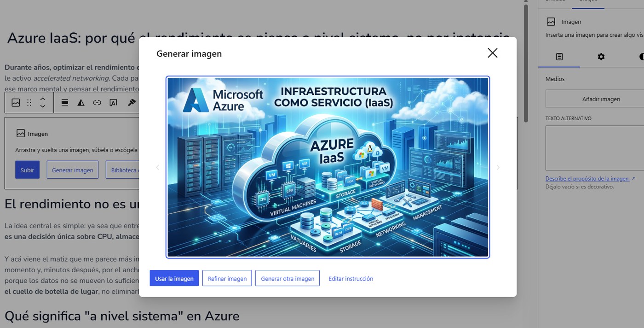Click the blue Subir upload button
Viewport: 644px width, 328px height.
click(x=27, y=170)
